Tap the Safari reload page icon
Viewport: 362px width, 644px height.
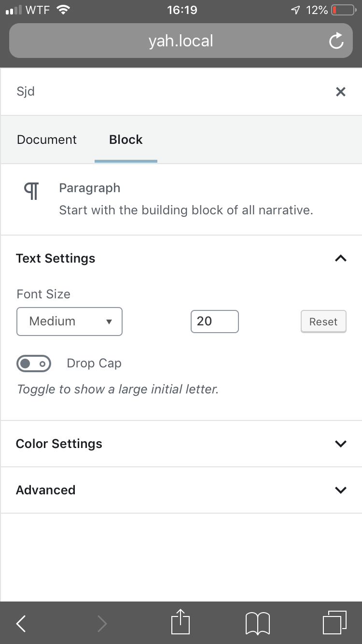pyautogui.click(x=336, y=42)
